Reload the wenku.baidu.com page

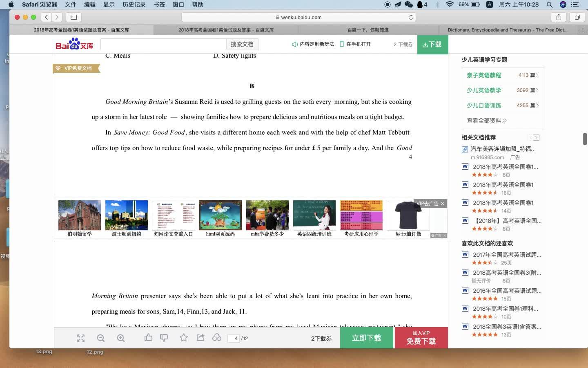coord(411,17)
